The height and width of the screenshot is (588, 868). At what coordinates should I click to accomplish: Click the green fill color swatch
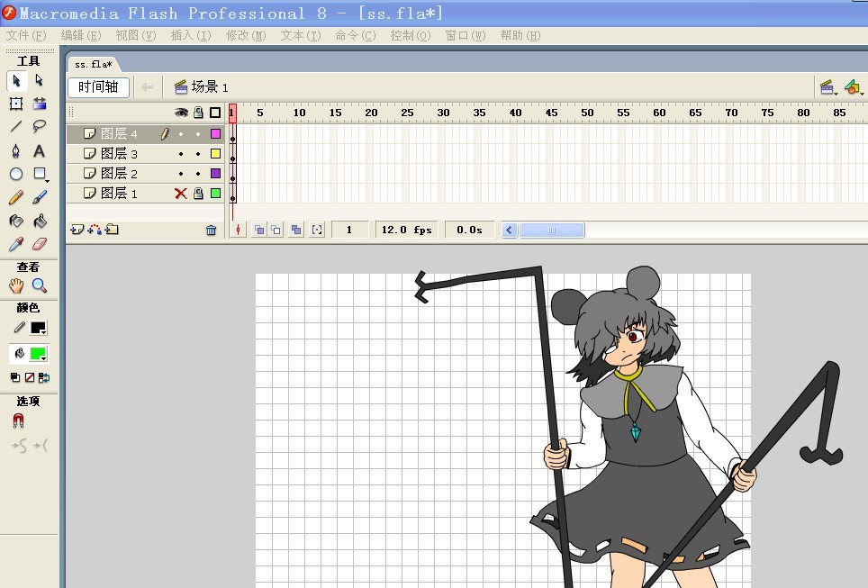pyautogui.click(x=37, y=354)
